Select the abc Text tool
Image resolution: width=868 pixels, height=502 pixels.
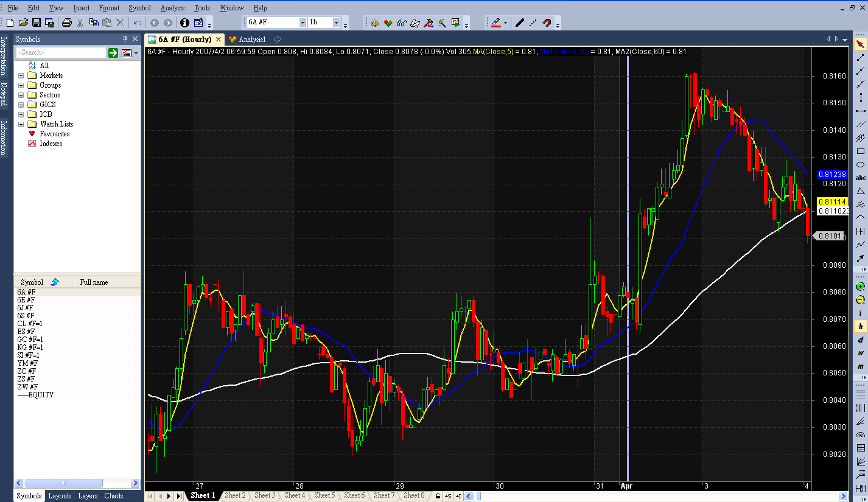click(x=860, y=178)
